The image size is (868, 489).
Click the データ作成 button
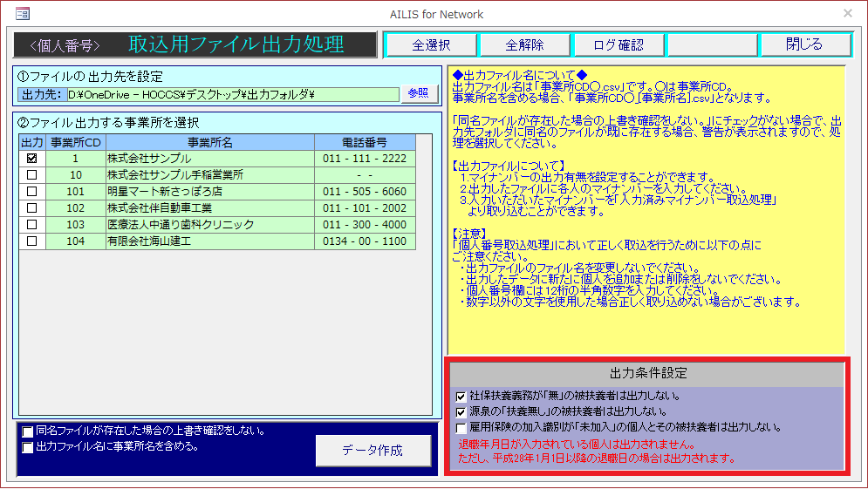point(372,450)
